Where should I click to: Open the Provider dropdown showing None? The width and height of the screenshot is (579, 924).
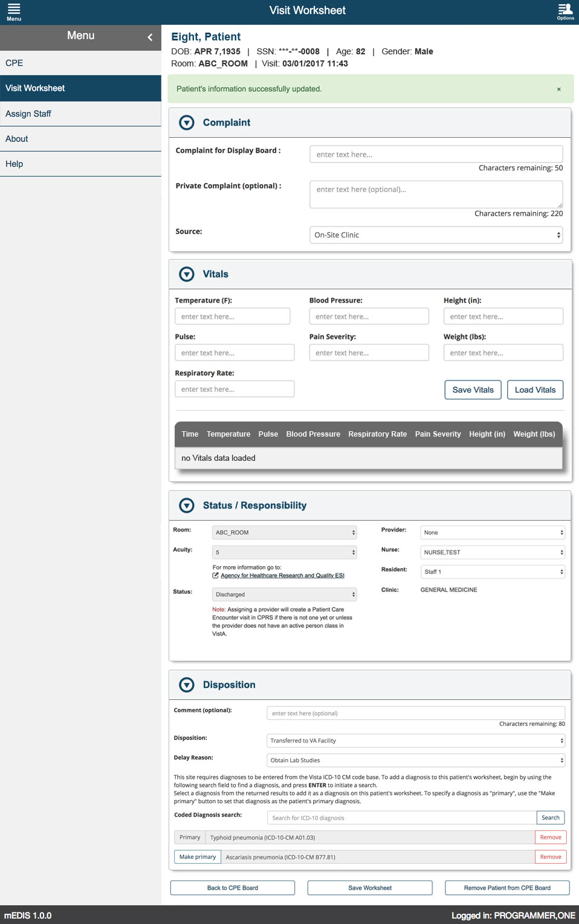(x=493, y=533)
